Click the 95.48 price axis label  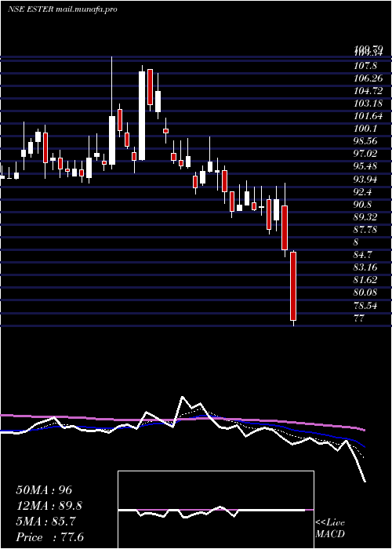[365, 166]
